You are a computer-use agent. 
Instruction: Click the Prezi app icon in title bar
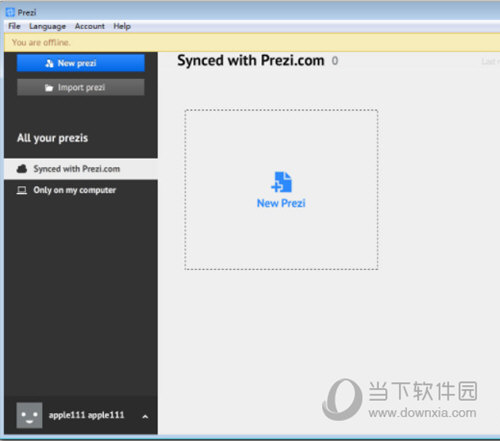coord(10,12)
